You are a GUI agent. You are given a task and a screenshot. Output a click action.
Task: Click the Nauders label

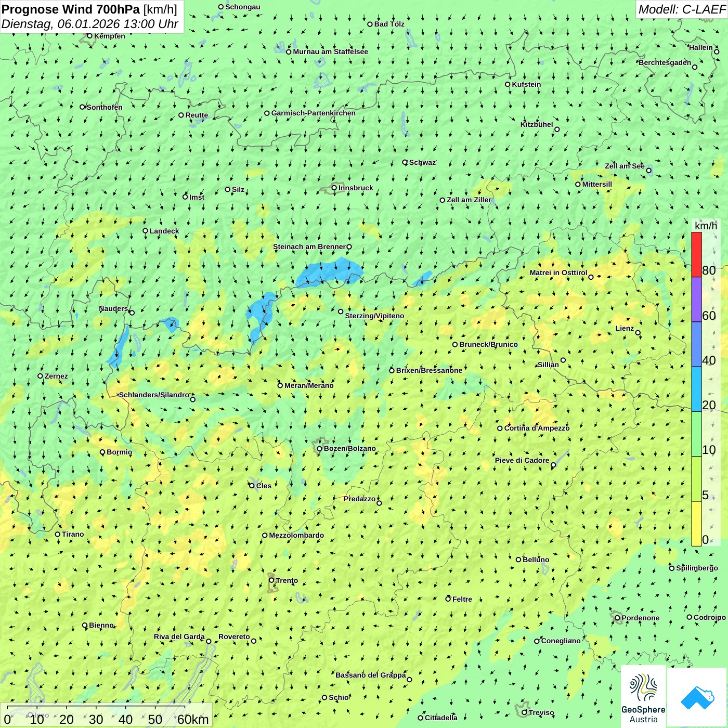pos(113,308)
